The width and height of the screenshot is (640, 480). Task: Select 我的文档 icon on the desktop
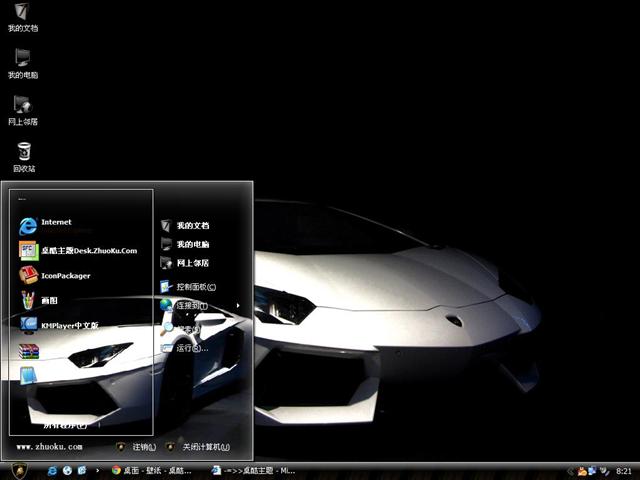coord(22,16)
